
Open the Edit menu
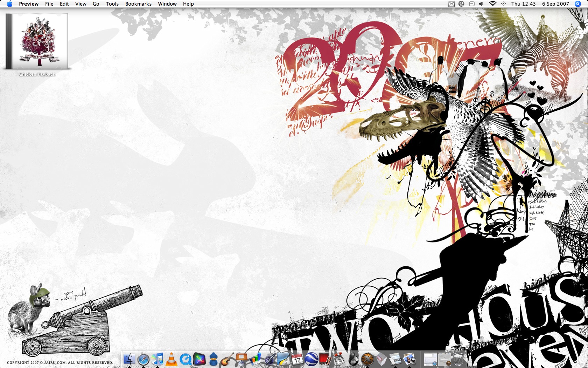(64, 4)
